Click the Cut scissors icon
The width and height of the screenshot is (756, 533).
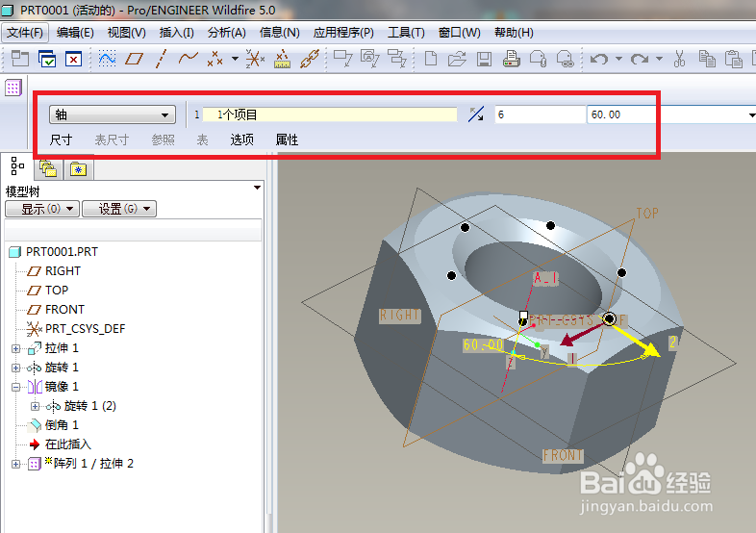679,59
